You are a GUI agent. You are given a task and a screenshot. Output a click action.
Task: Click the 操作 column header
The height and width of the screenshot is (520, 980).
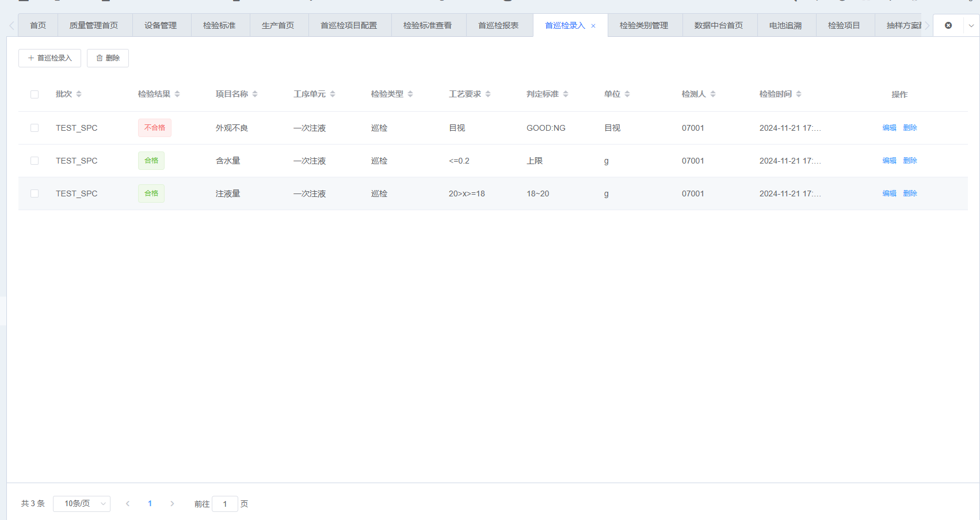[x=899, y=94]
